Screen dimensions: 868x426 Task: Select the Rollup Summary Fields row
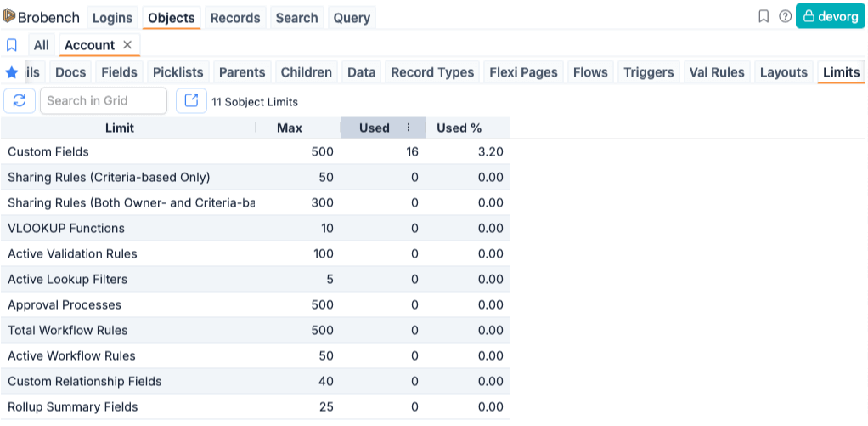click(x=255, y=406)
